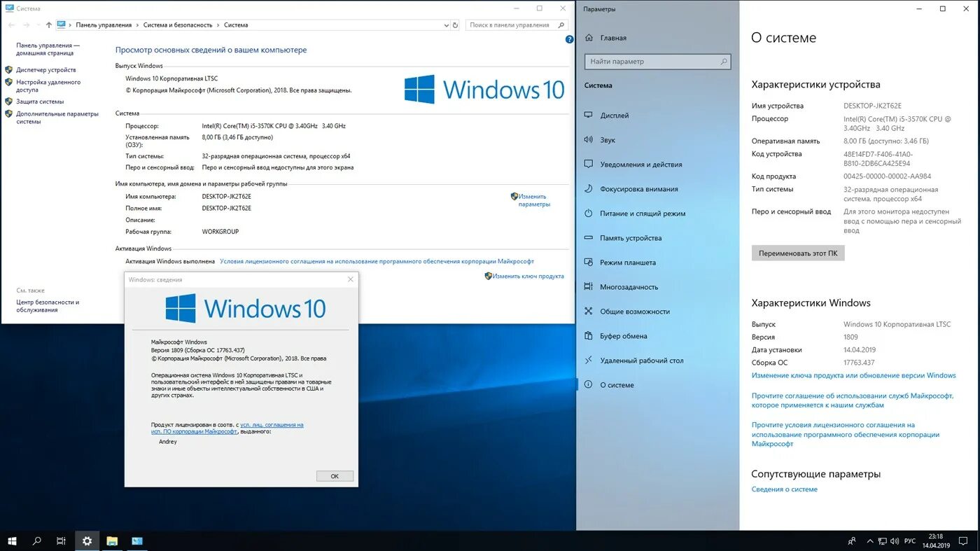The image size is (980, 551).
Task: Select О системе info icon in sidebar
Action: pos(588,385)
